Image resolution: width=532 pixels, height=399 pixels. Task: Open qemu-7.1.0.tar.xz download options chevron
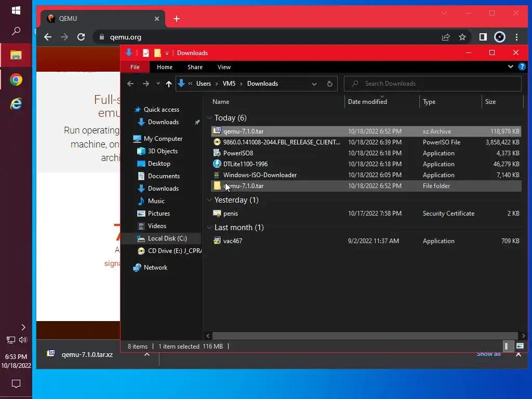click(147, 354)
